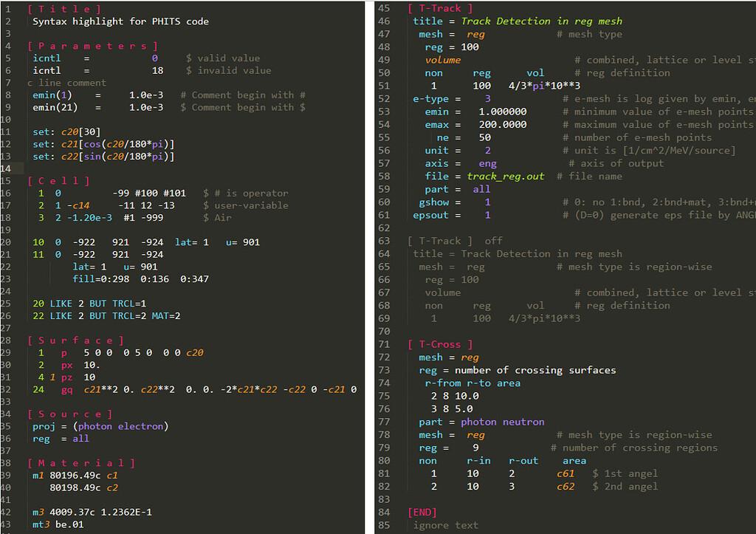The height and width of the screenshot is (534, 756).
Task: Click the word 'neutron' on part line
Action: [523, 422]
